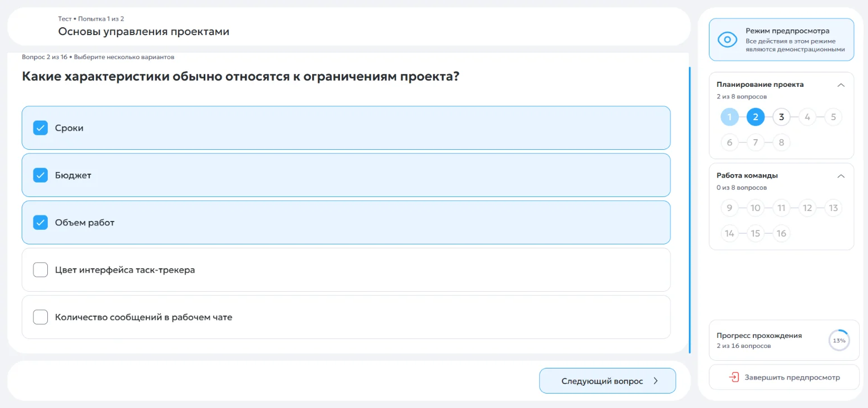Select question 6 circle

(x=729, y=142)
